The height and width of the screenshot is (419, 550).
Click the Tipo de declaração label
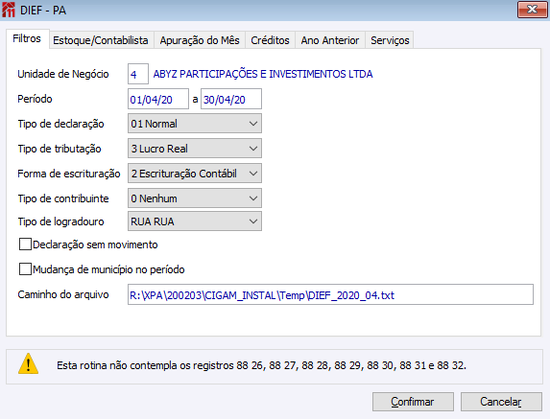point(61,124)
